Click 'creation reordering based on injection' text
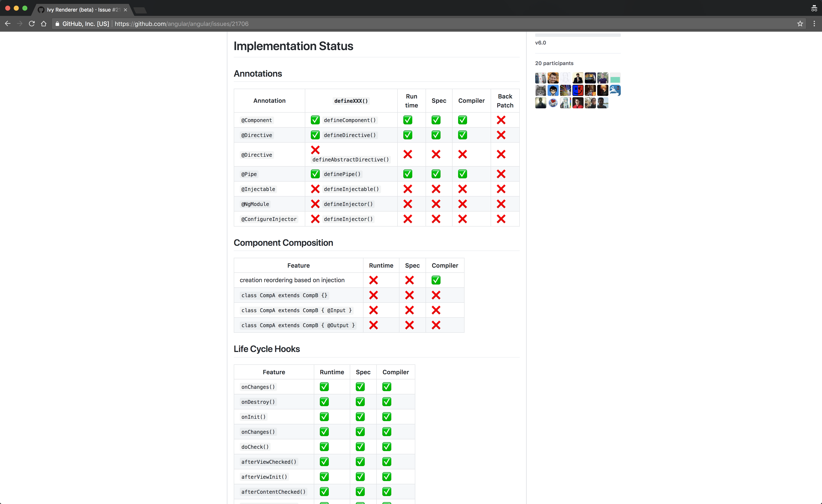Image resolution: width=822 pixels, height=504 pixels. point(292,280)
